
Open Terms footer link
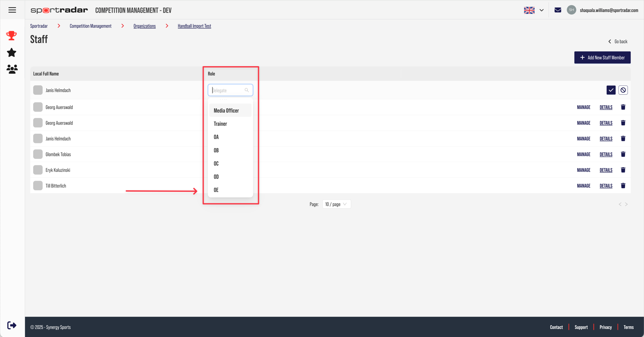(x=628, y=327)
